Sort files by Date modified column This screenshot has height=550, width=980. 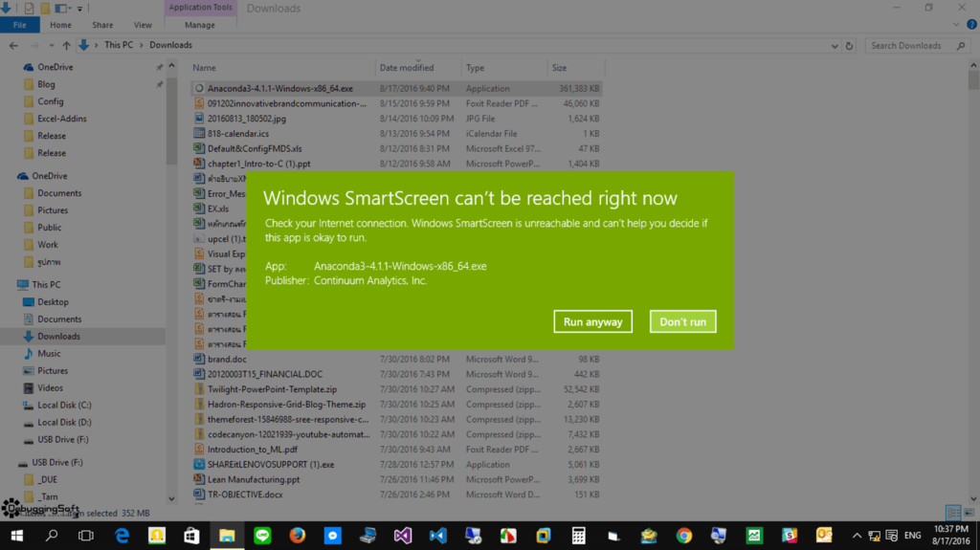[406, 68]
